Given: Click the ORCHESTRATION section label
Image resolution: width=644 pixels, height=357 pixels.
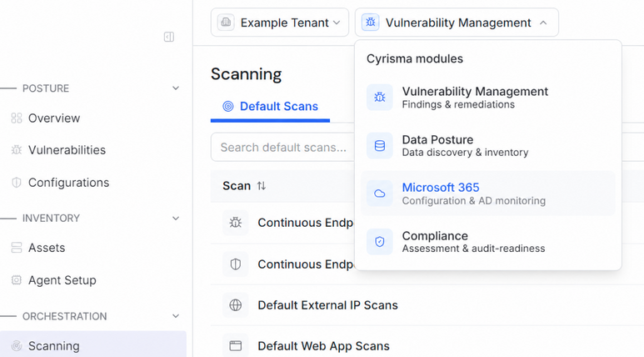Looking at the screenshot, I should (x=64, y=316).
